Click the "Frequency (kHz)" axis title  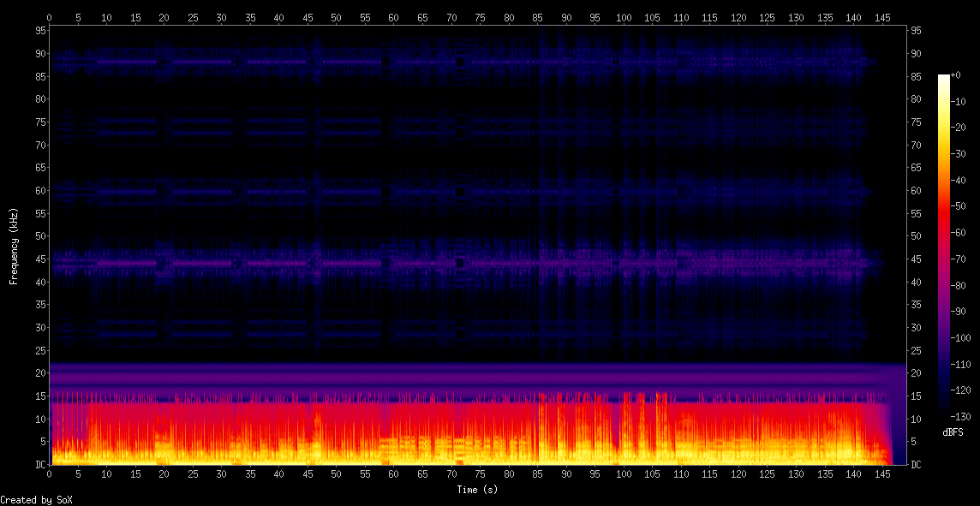tap(13, 246)
